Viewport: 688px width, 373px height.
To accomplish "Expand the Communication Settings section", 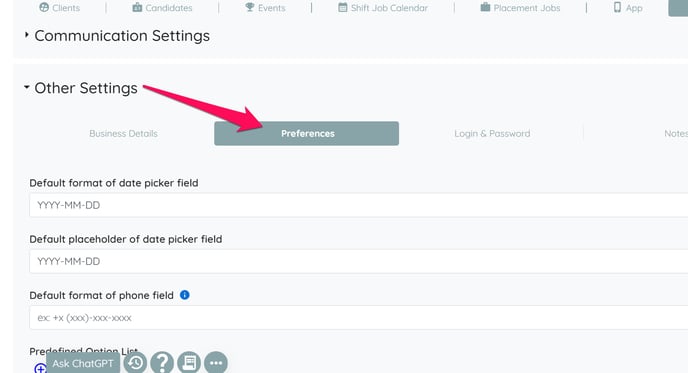I will coord(27,34).
